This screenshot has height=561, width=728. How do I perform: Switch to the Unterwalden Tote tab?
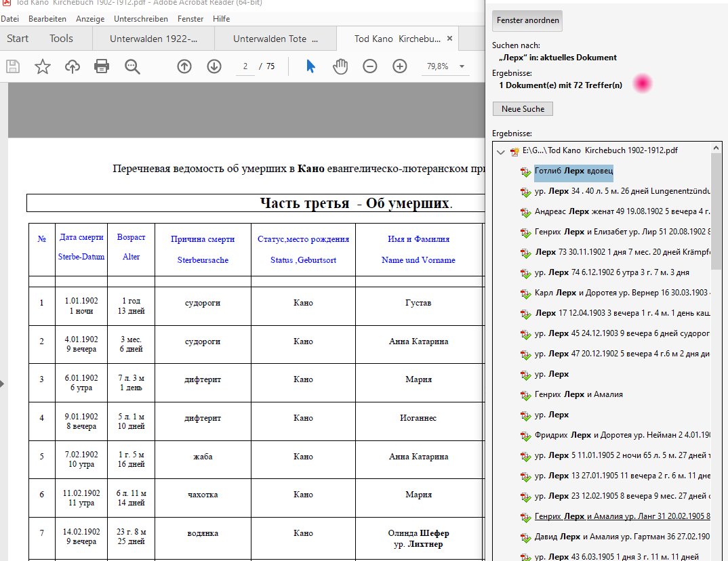coord(275,39)
